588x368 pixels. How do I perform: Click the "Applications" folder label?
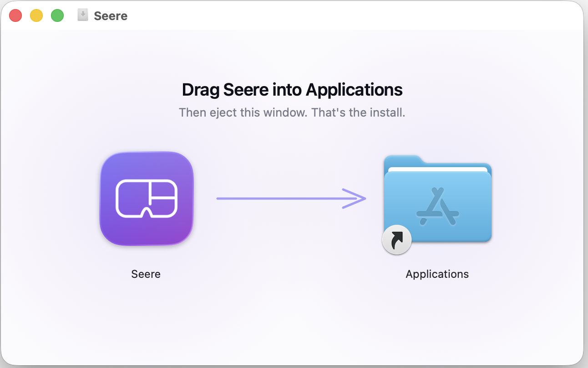pyautogui.click(x=437, y=274)
